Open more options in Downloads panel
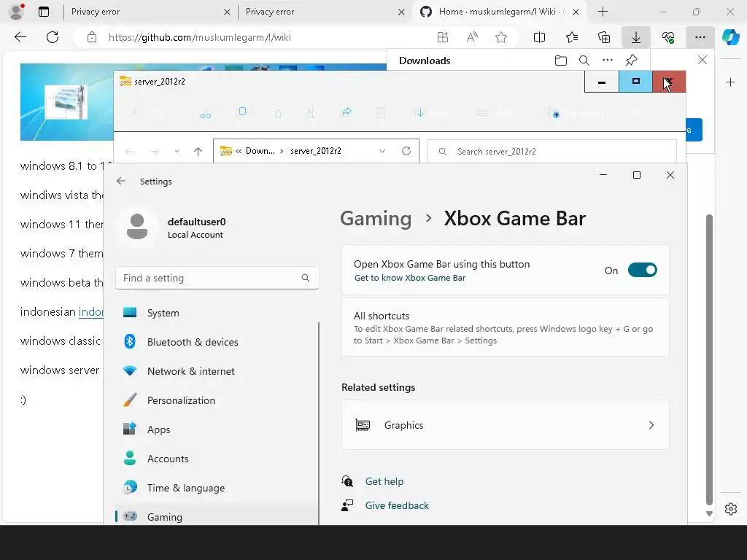Screen dimensions: 747x560 click(x=608, y=60)
